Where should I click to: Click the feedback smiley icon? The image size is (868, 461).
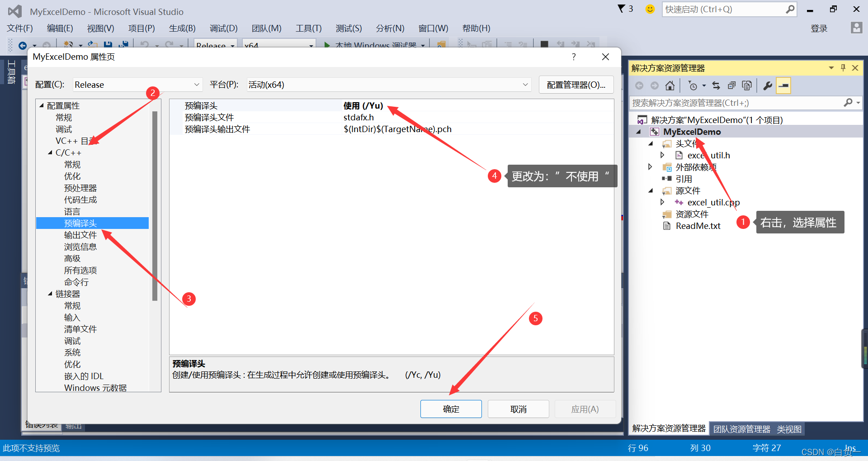[x=650, y=9]
